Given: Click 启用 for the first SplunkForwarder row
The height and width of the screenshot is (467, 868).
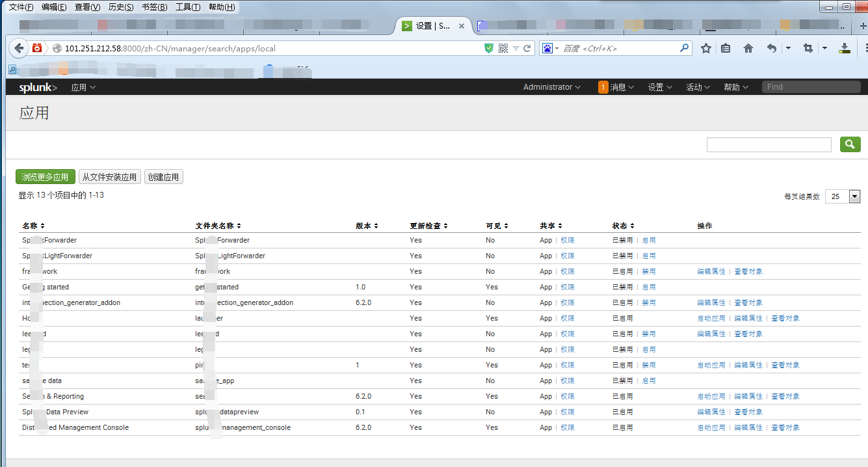Looking at the screenshot, I should coord(649,240).
